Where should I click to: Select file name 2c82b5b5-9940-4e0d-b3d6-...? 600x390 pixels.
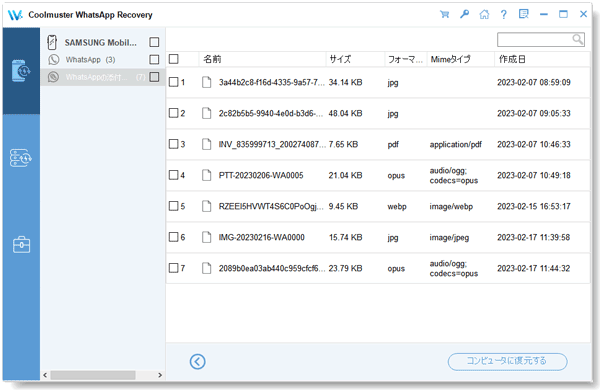(271, 113)
